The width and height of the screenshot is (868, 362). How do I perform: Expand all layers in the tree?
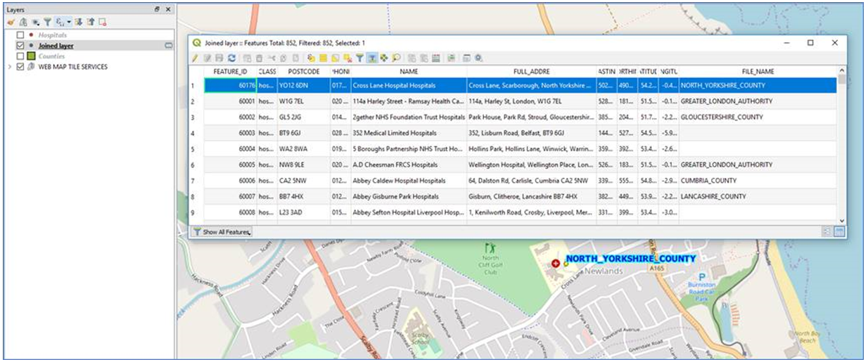77,22
